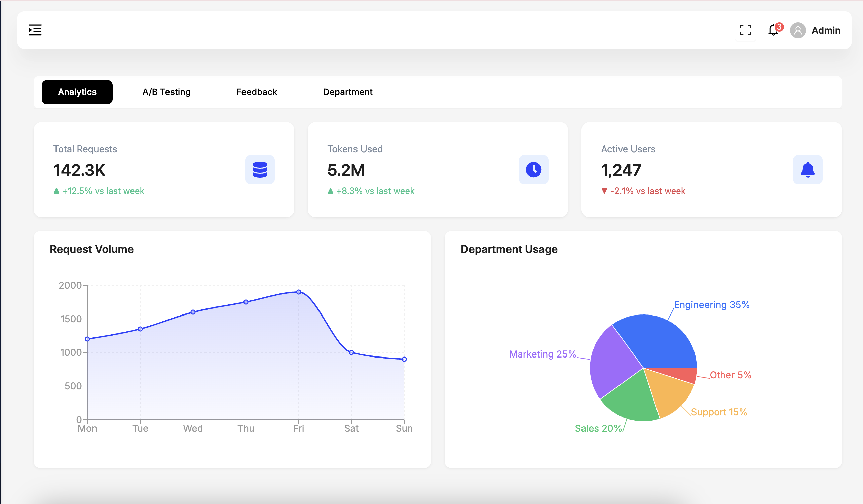Click the bell icon on Active Users card

pos(807,170)
